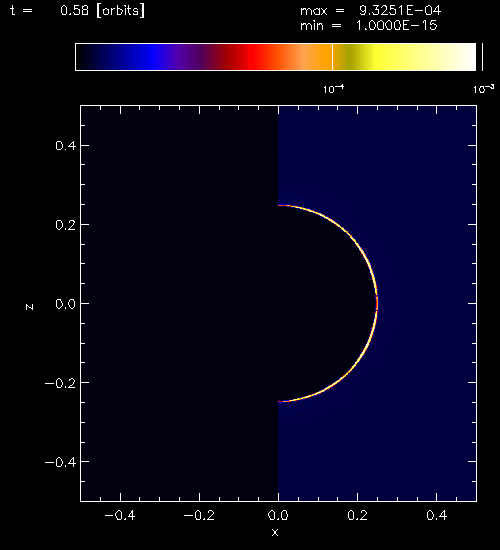Click the yellow region of the colorbar
The width and height of the screenshot is (500, 550).
(x=382, y=57)
